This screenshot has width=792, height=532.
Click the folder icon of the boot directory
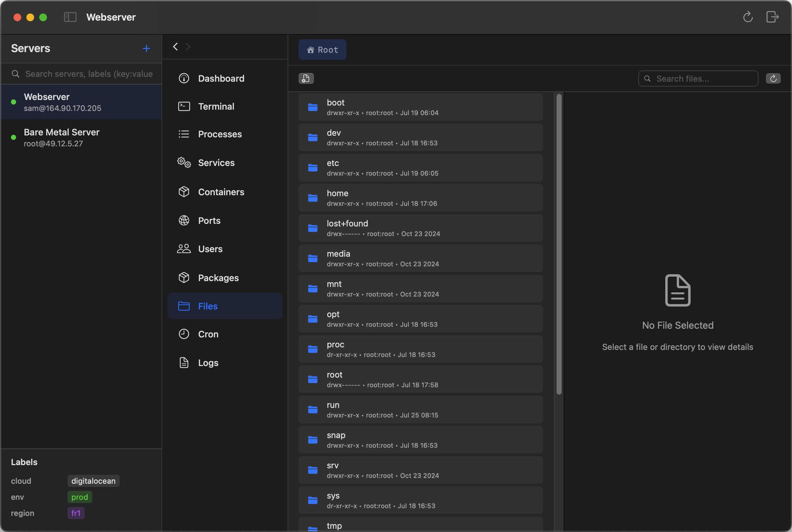click(313, 107)
